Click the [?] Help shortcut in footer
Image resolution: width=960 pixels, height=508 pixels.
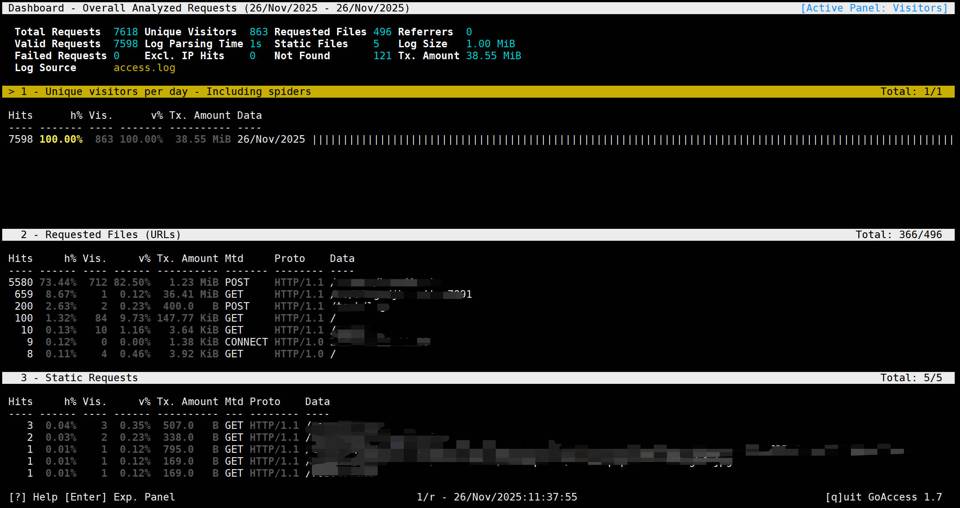[33, 497]
